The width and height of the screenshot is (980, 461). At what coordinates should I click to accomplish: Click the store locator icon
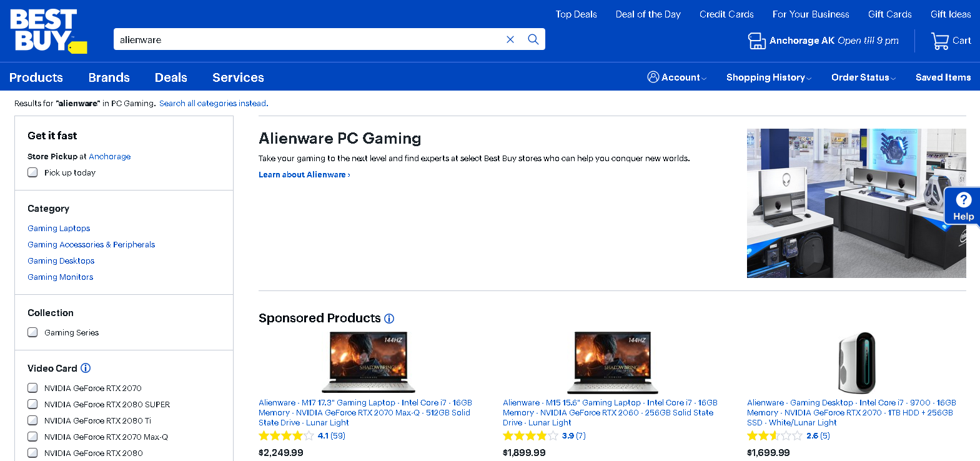756,41
